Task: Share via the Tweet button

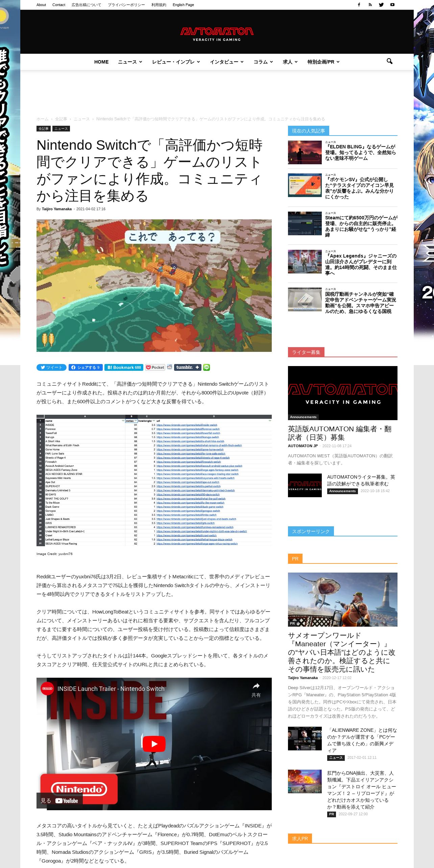Action: click(x=51, y=367)
